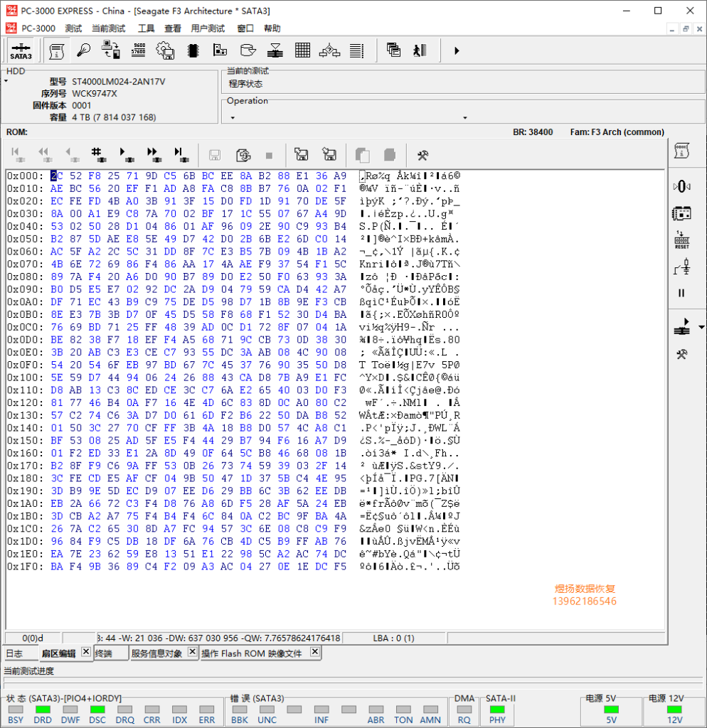Close the 操作 Flash ROM 映像文件 tab

pos(315,652)
